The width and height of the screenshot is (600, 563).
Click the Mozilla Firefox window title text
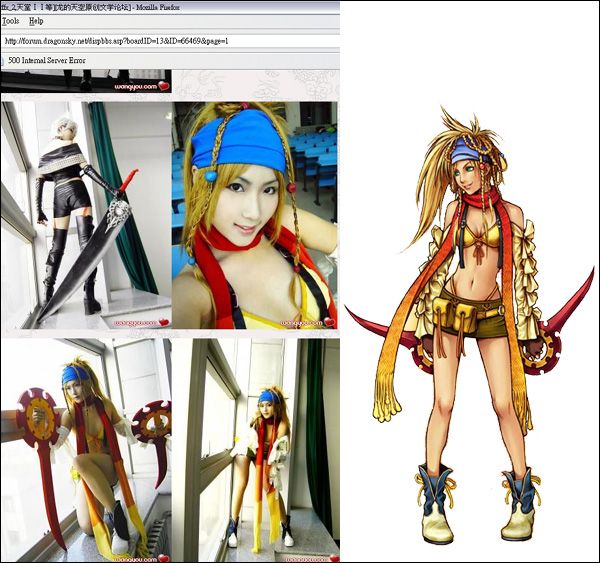point(90,7)
